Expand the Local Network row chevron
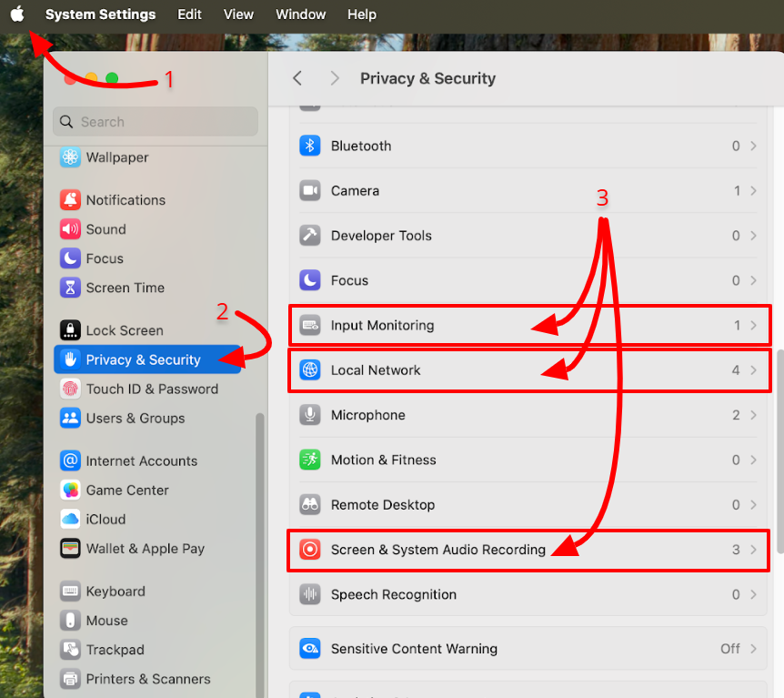The height and width of the screenshot is (698, 784). click(x=753, y=369)
